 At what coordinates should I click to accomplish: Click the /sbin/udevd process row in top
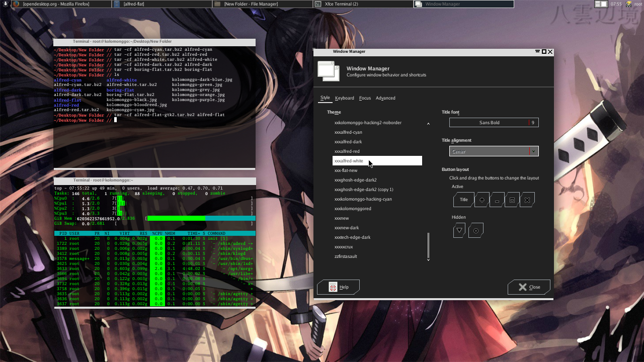click(x=154, y=244)
